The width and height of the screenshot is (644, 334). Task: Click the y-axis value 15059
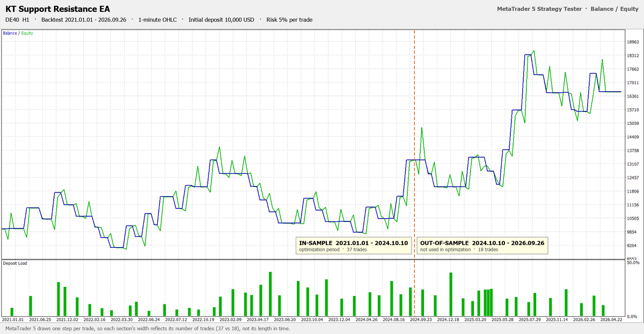632,123
